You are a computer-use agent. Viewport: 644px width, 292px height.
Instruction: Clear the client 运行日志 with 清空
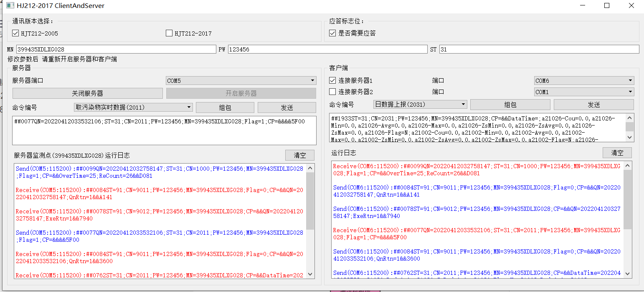pos(617,153)
